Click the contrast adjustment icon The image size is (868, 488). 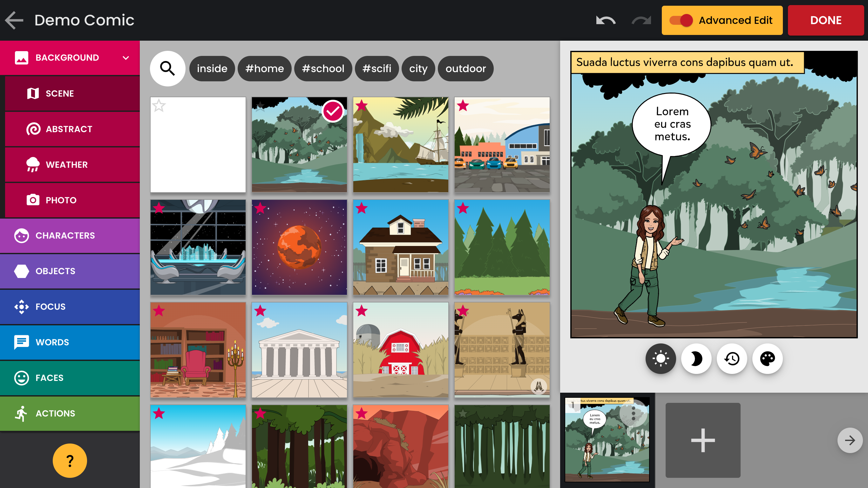point(696,359)
